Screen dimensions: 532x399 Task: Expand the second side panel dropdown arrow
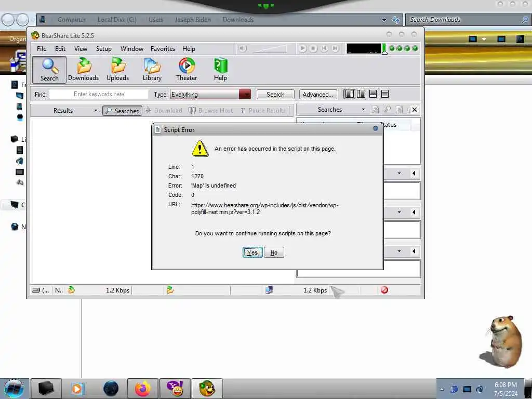pos(399,212)
